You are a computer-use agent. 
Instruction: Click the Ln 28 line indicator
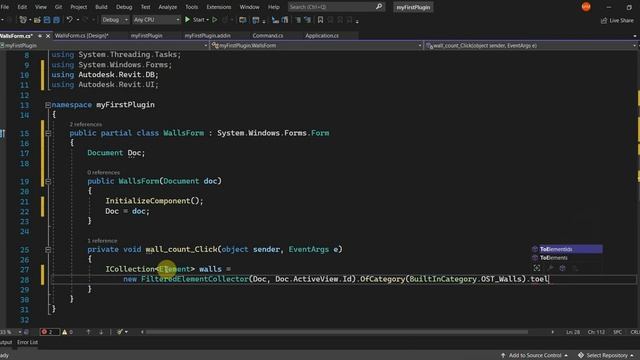pos(573,332)
